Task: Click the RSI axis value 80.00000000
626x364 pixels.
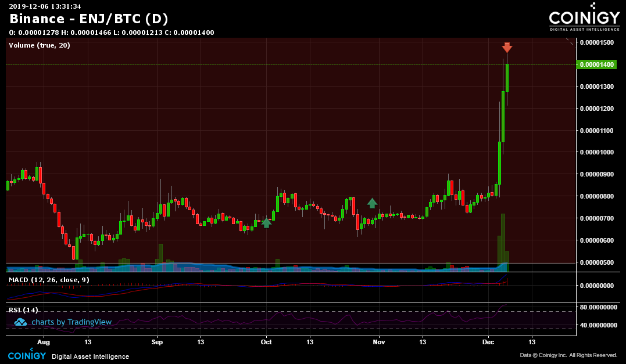Action: pyautogui.click(x=599, y=307)
